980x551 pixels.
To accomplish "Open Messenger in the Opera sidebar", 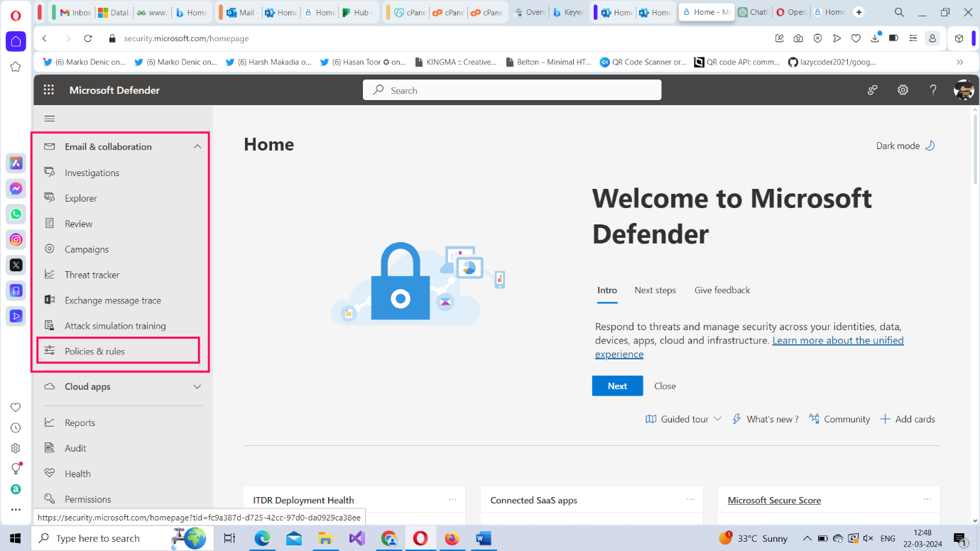I will [x=16, y=189].
